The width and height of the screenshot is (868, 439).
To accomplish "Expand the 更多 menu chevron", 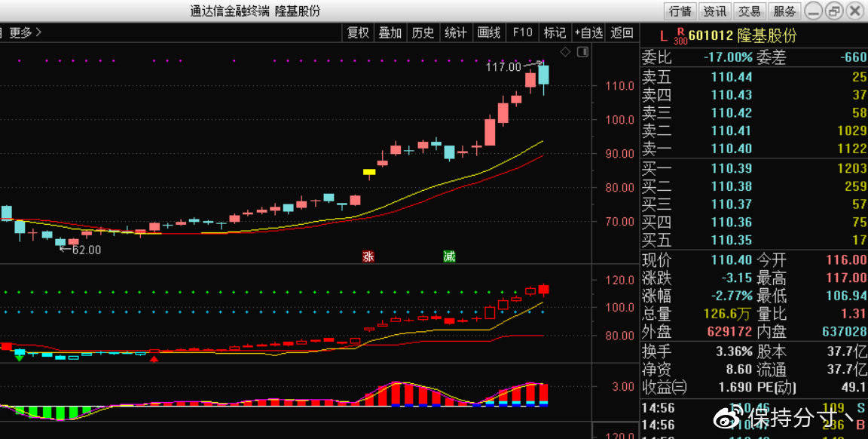I will pos(38,32).
